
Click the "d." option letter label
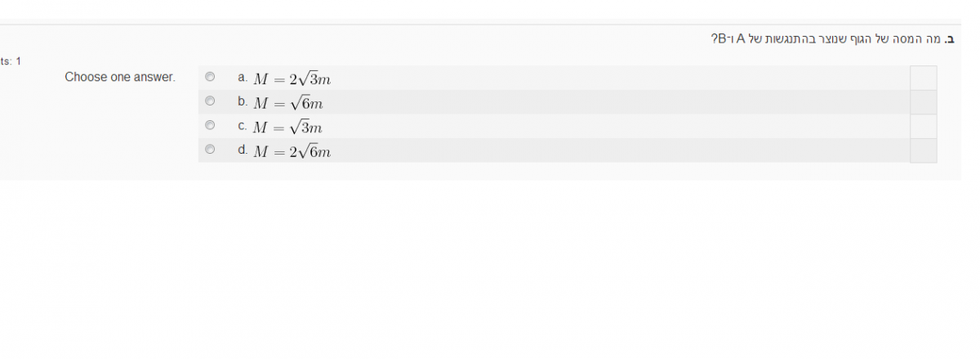click(243, 150)
